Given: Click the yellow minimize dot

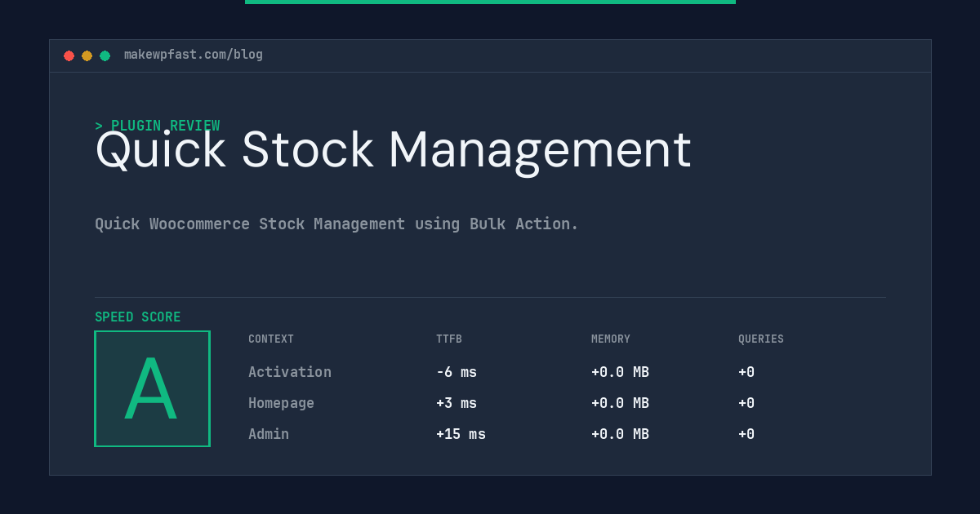Looking at the screenshot, I should [x=87, y=55].
